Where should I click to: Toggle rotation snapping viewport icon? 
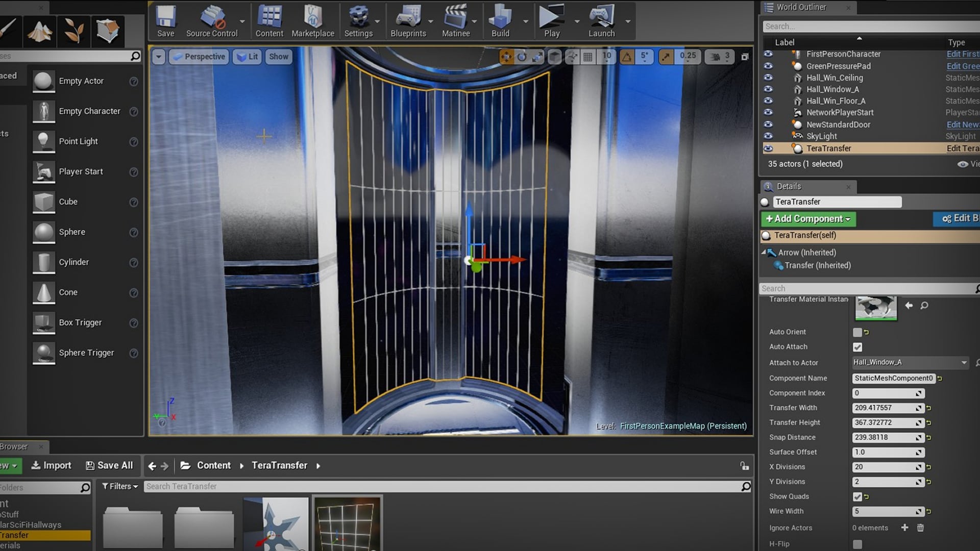click(x=627, y=57)
